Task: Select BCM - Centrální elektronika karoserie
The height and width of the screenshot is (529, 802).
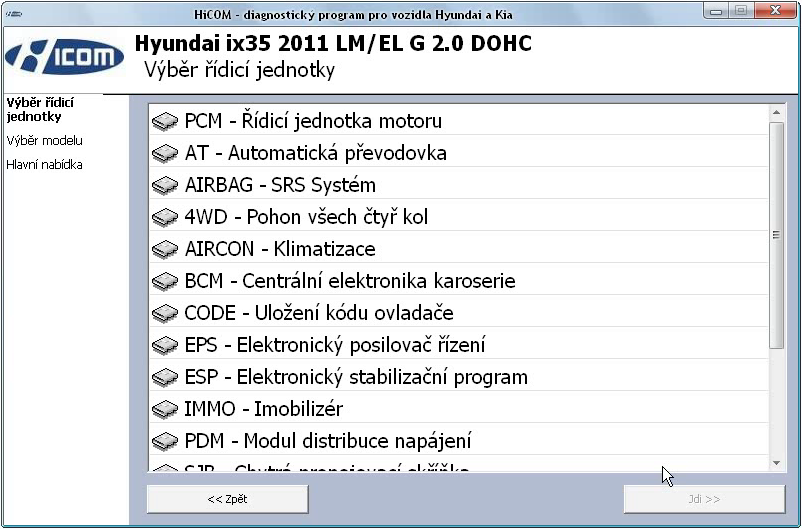Action: (x=459, y=281)
